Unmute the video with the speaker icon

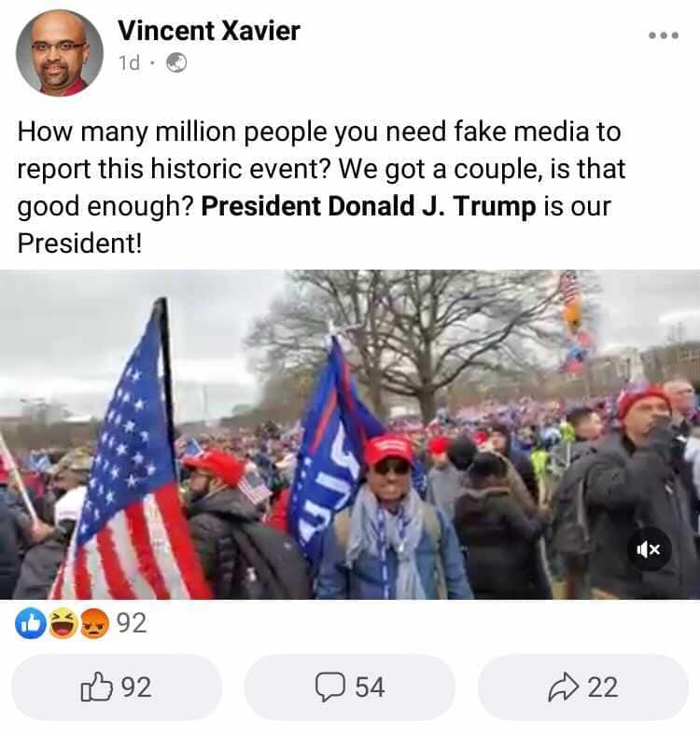[649, 549]
